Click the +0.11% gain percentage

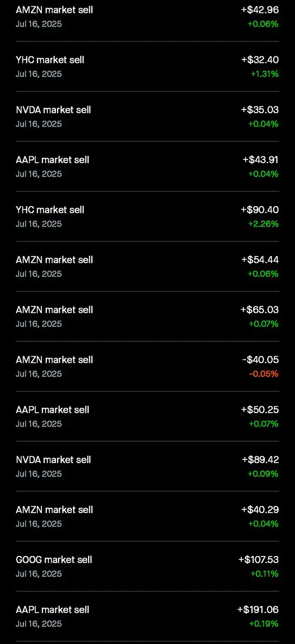pos(264,574)
